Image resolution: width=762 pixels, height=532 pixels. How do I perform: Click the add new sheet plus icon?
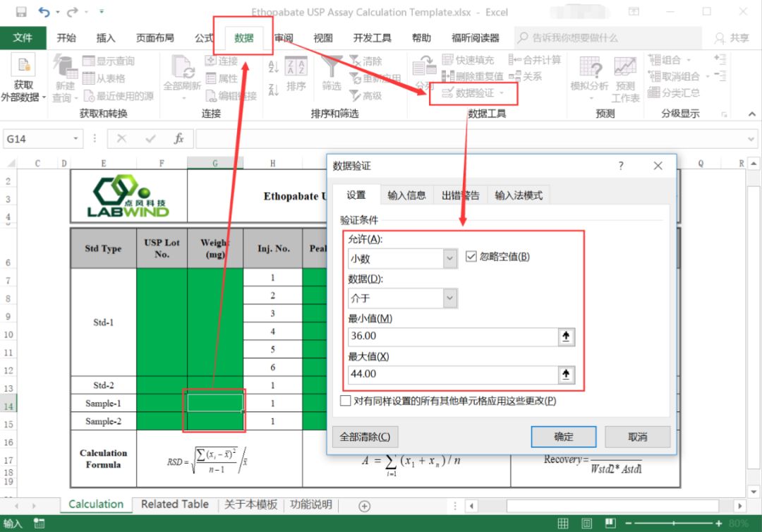coord(364,505)
